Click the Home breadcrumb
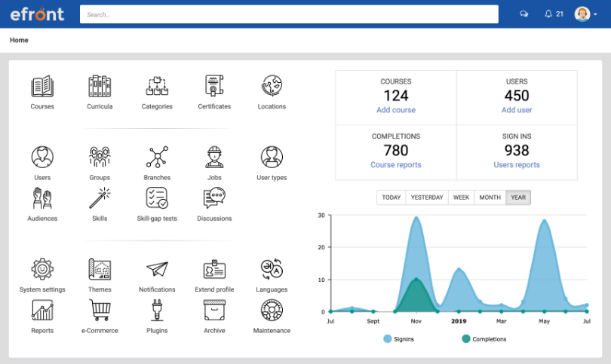The height and width of the screenshot is (364, 611). (x=19, y=40)
